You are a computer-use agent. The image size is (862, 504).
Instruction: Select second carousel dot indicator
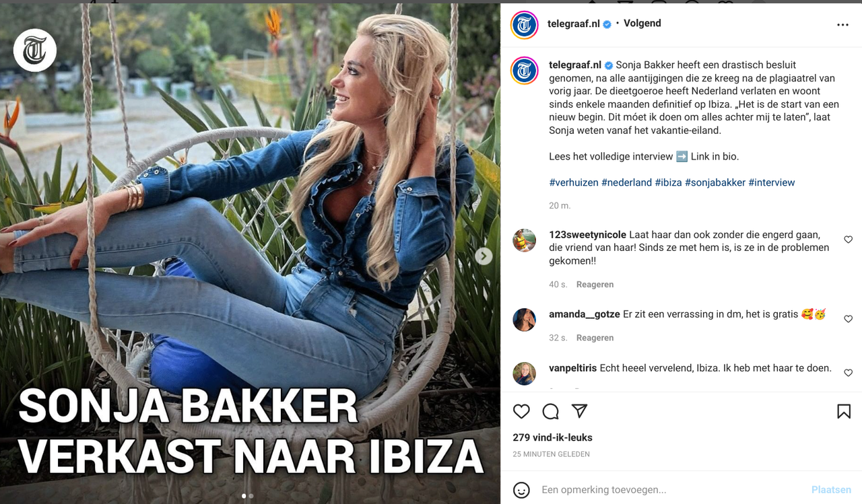click(x=251, y=496)
